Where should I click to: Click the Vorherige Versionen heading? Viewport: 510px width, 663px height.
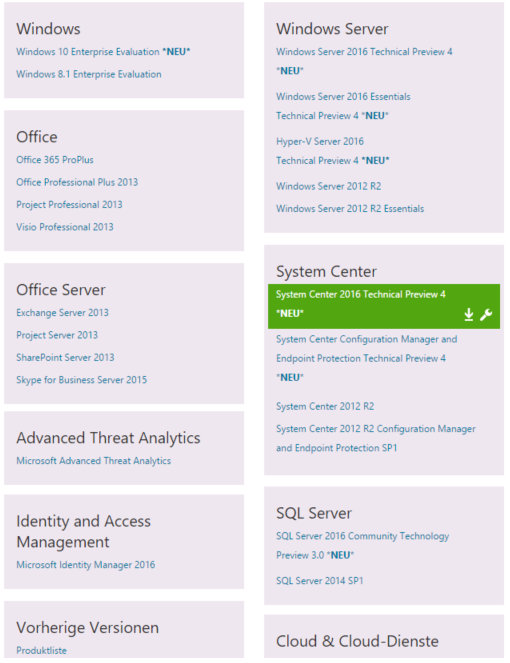coord(88,627)
